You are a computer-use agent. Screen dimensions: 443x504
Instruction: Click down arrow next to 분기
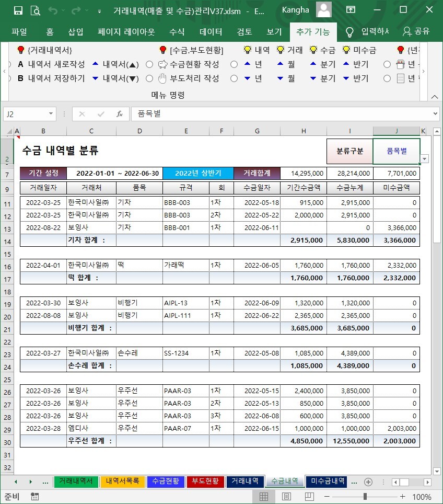click(313, 78)
